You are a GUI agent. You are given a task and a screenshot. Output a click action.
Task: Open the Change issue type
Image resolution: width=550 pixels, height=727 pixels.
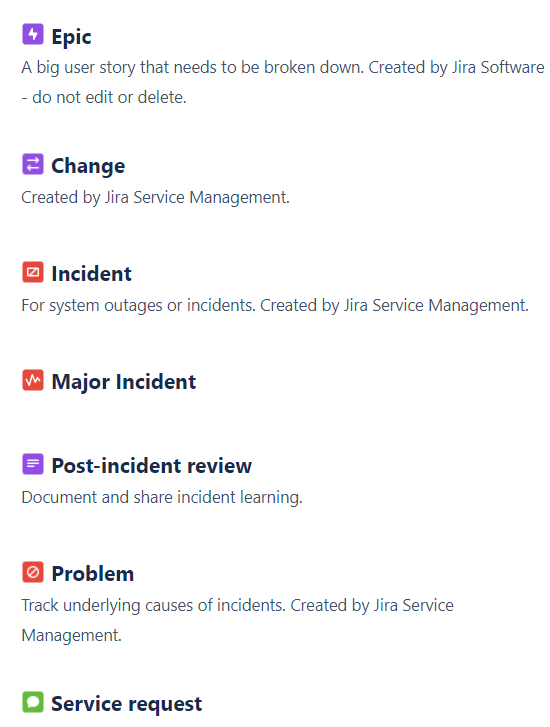point(88,166)
